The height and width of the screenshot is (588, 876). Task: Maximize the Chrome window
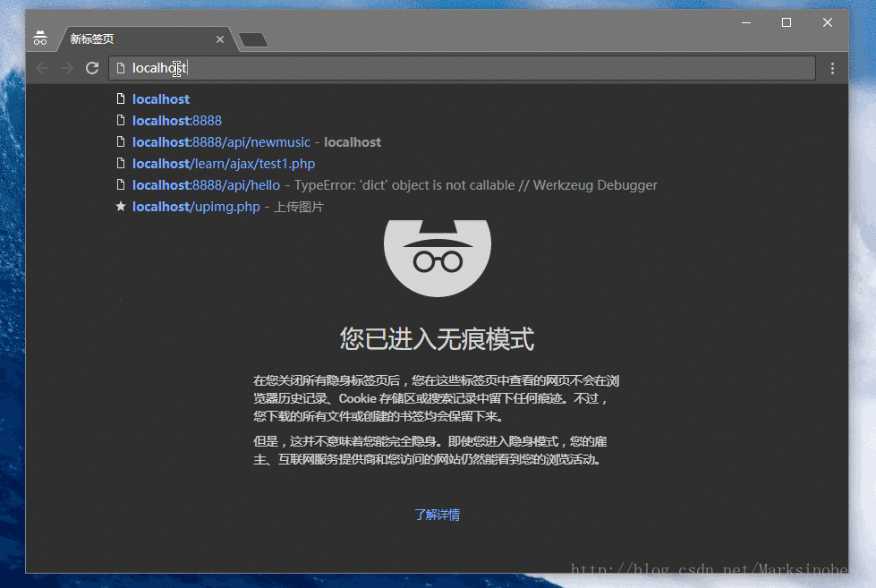[786, 22]
